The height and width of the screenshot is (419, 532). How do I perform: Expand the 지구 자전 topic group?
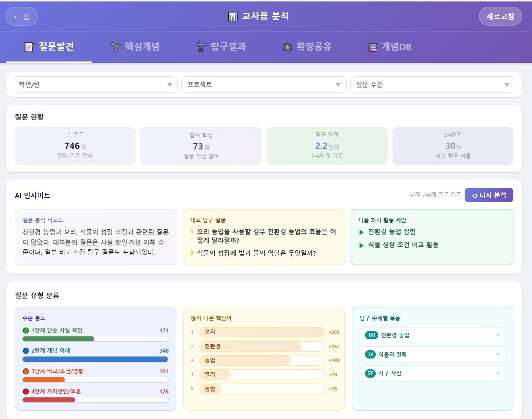point(433,373)
